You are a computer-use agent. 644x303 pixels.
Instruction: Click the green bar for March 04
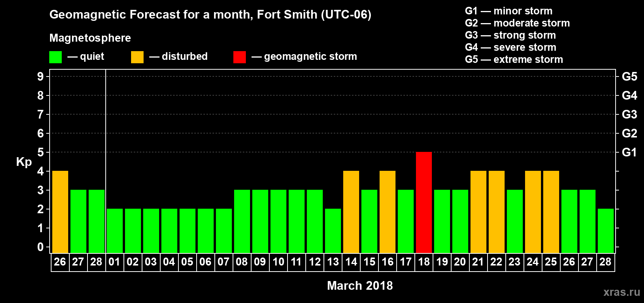point(169,231)
